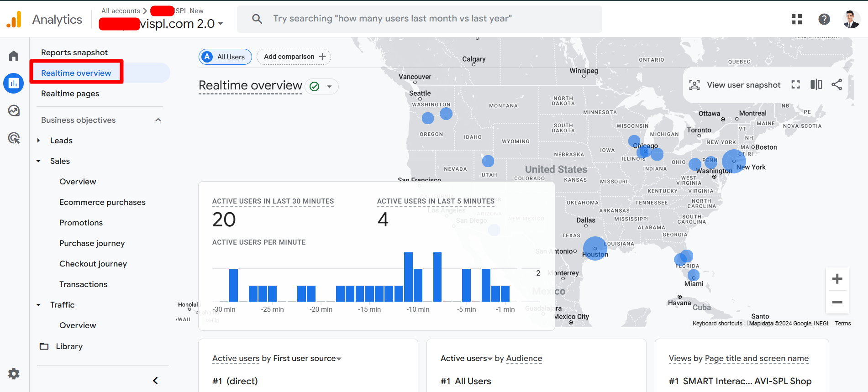Collapse the Business objectives section

pos(158,120)
